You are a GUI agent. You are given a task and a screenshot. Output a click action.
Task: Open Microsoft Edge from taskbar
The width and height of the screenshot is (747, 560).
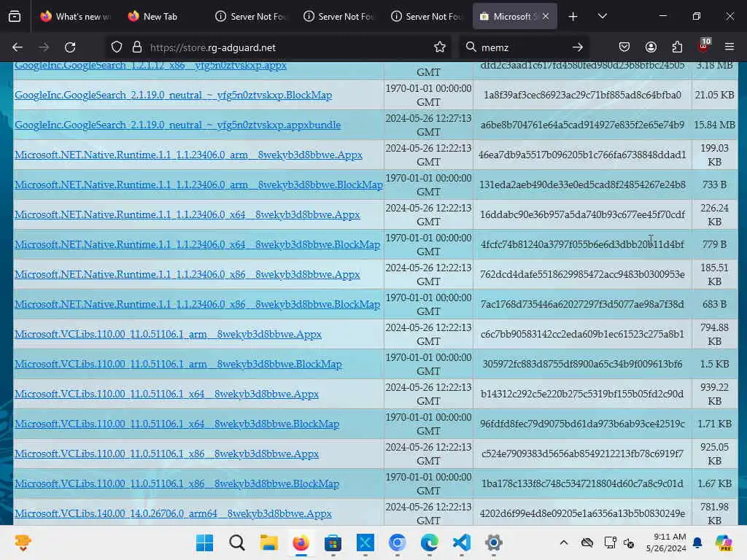point(429,542)
